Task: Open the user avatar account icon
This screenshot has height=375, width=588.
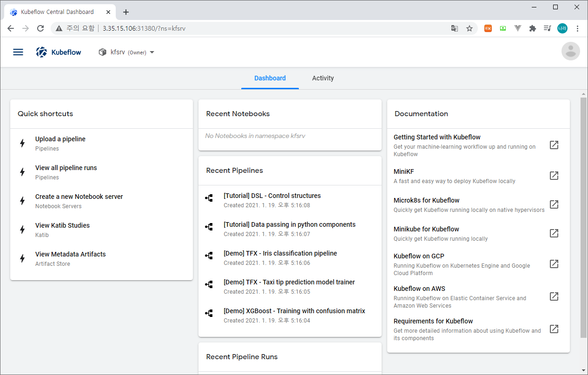Action: point(571,51)
